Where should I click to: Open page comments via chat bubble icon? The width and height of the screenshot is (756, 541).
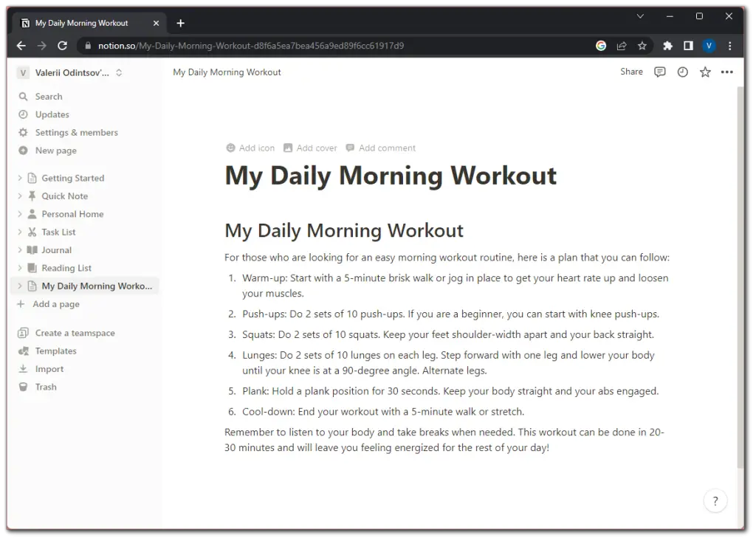coord(659,72)
